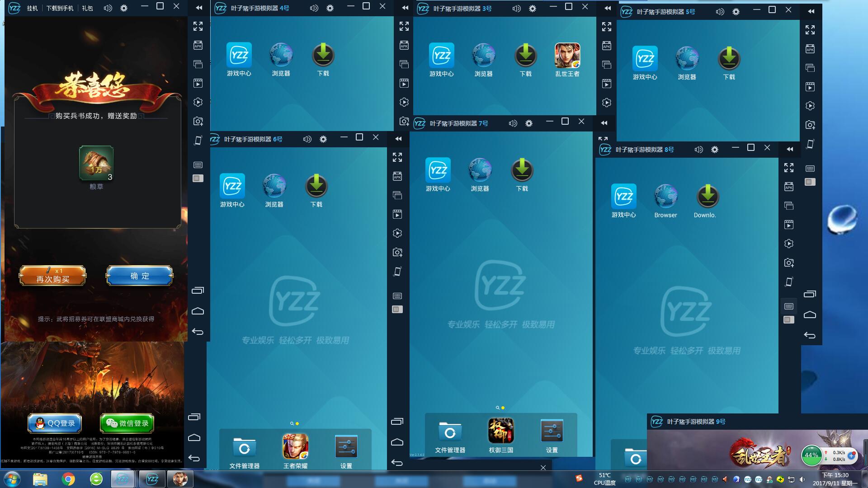
Task: Click 挂机 menu in first emulator title bar
Action: [x=32, y=8]
